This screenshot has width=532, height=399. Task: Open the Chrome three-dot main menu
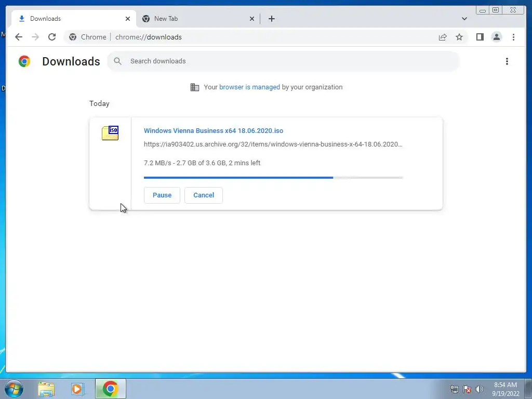coord(513,37)
